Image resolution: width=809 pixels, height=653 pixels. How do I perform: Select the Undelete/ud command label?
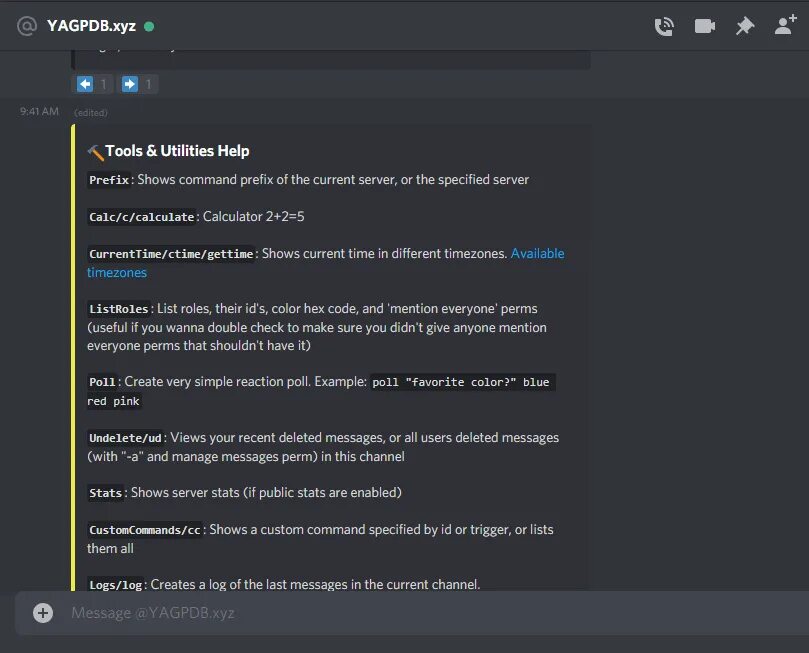tap(125, 438)
